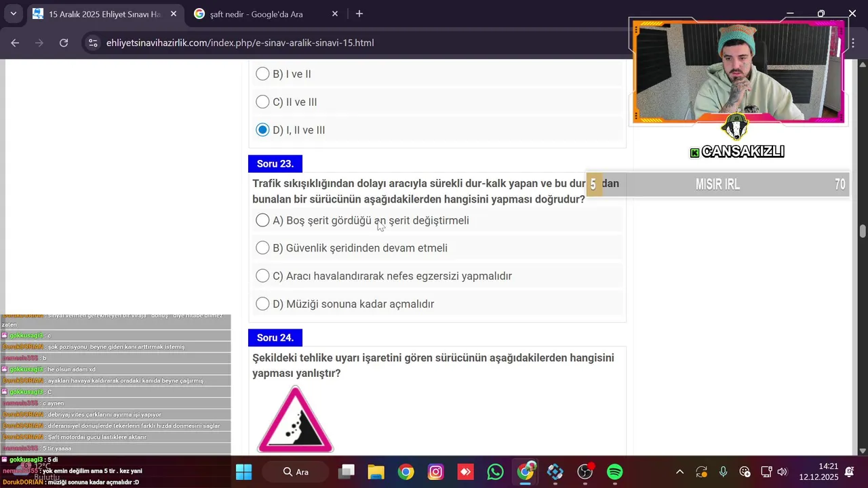868x488 pixels.
Task: Open the red AnyDesk taskbar icon
Action: click(x=465, y=472)
